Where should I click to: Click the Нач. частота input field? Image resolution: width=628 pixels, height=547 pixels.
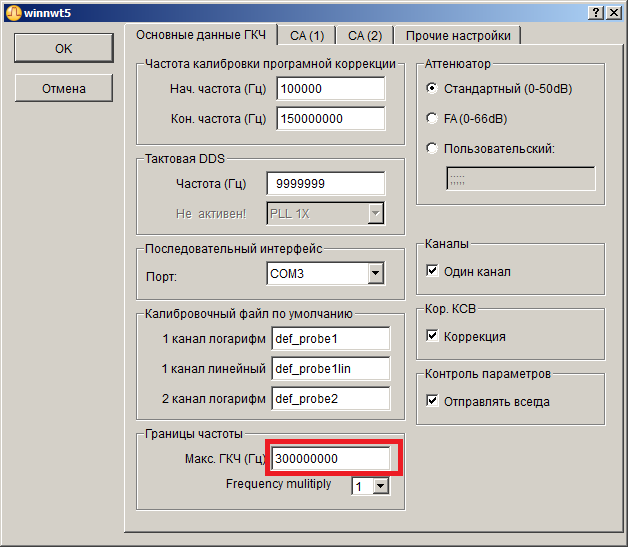tap(330, 89)
